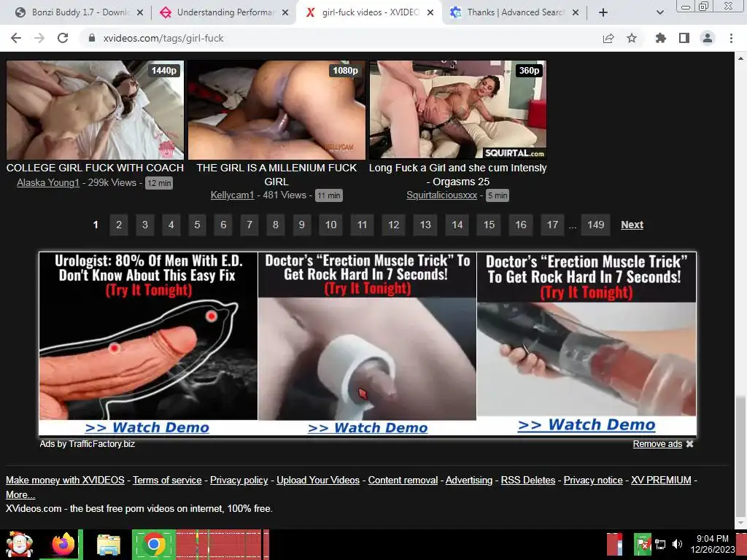Go to results page 3
747x560 pixels.
(145, 225)
